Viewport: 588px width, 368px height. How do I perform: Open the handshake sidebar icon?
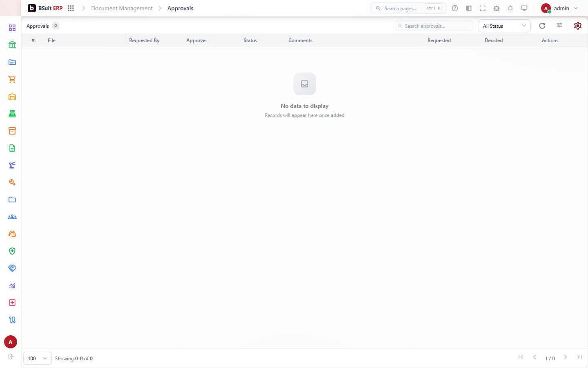coord(12,268)
